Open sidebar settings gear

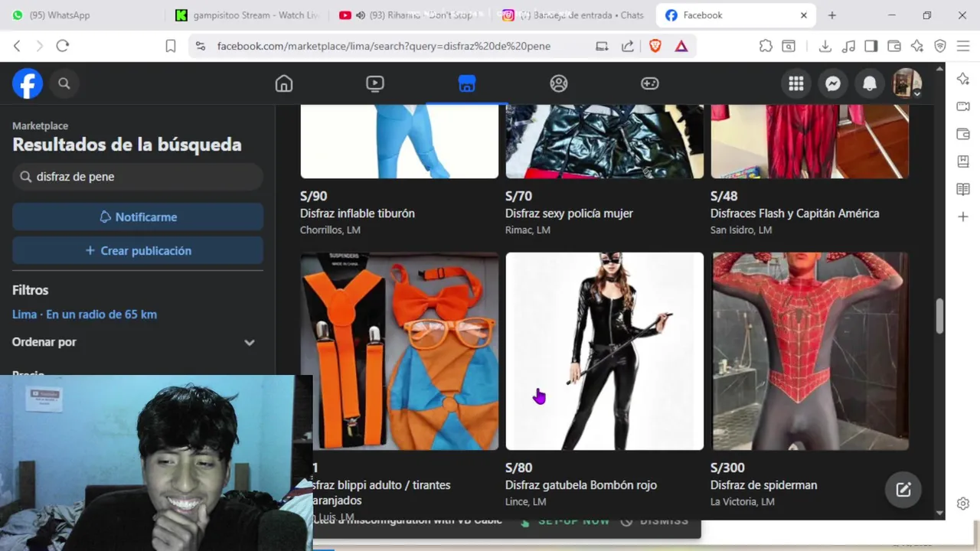(x=963, y=504)
